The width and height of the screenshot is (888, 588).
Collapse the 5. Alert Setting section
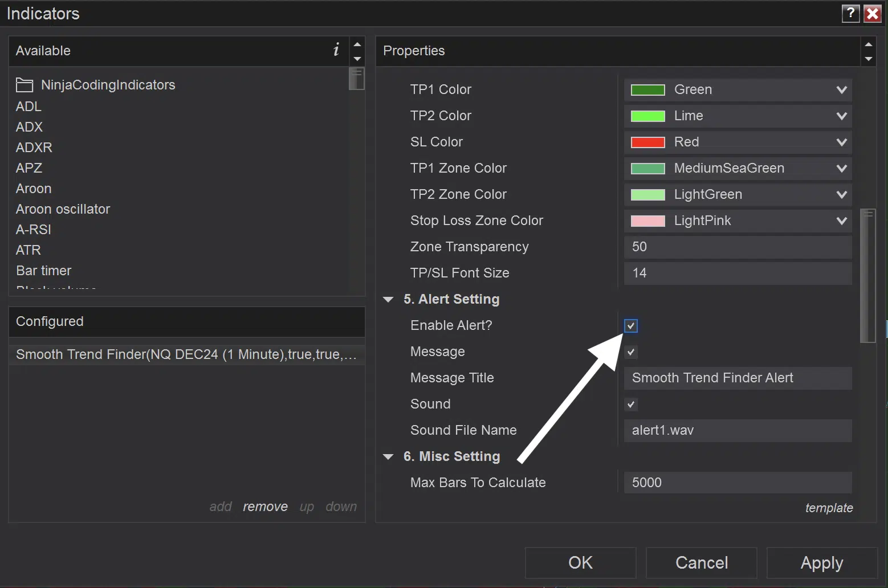point(388,300)
